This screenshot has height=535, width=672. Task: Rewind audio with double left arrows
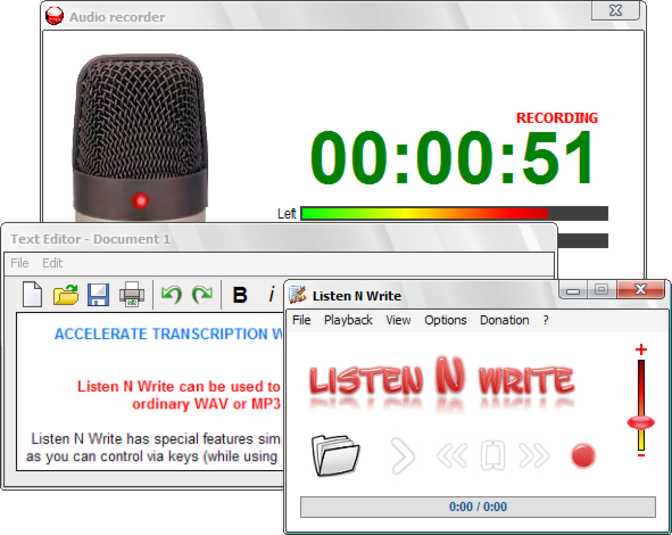(x=452, y=455)
